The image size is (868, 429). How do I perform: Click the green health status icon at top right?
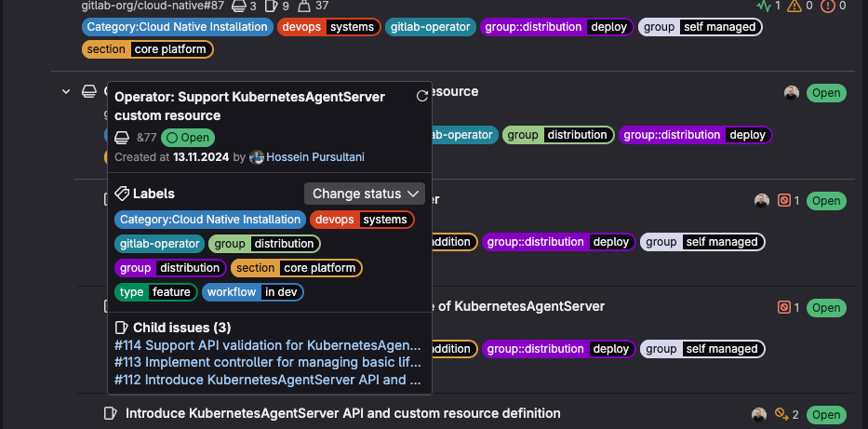[x=764, y=7]
